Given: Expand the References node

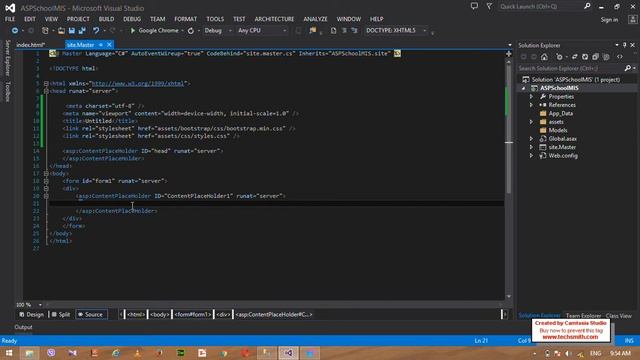Looking at the screenshot, I should point(531,105).
